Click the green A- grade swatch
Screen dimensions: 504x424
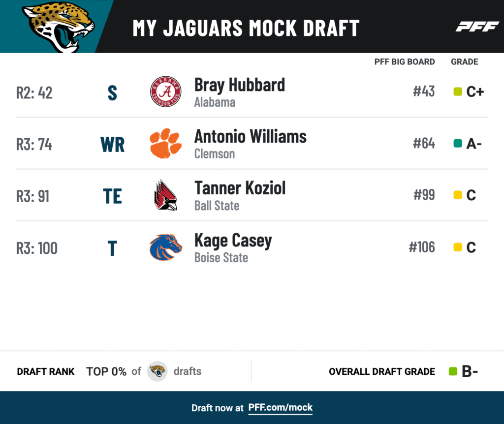coord(458,144)
